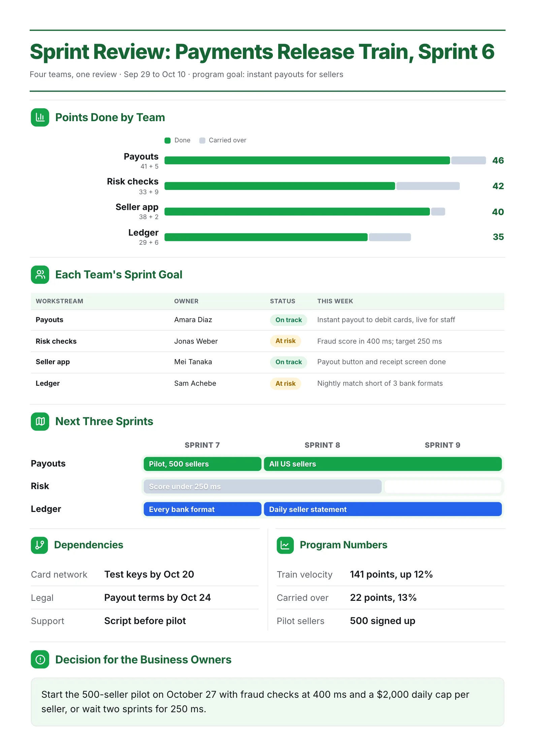This screenshot has height=756, width=535.
Task: Click the map icon beside Next Three Sprints
Action: (40, 421)
